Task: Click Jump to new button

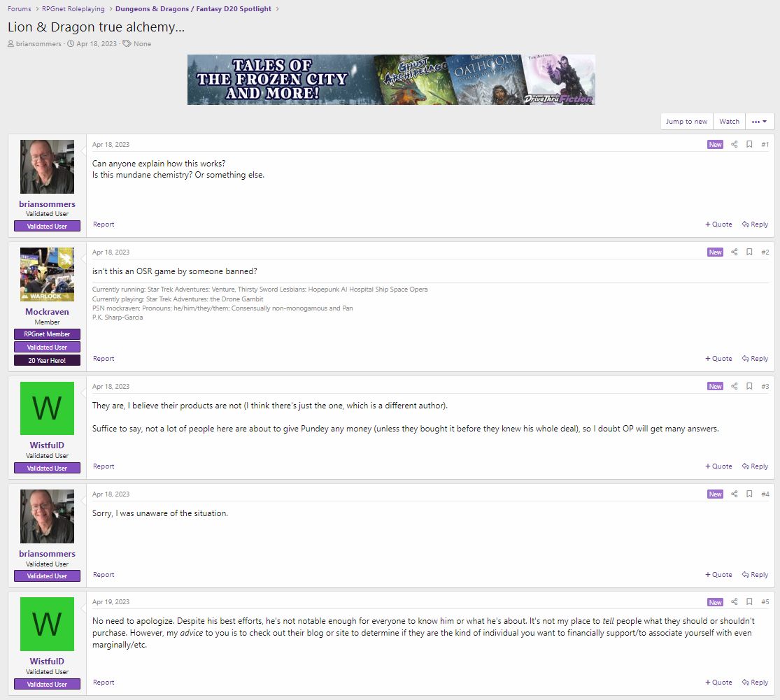Action: [x=686, y=121]
